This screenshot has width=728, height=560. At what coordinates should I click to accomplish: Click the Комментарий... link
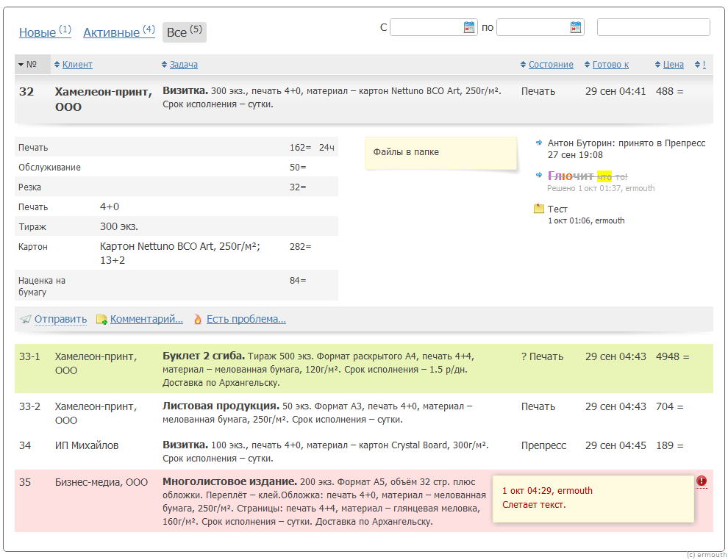click(146, 320)
